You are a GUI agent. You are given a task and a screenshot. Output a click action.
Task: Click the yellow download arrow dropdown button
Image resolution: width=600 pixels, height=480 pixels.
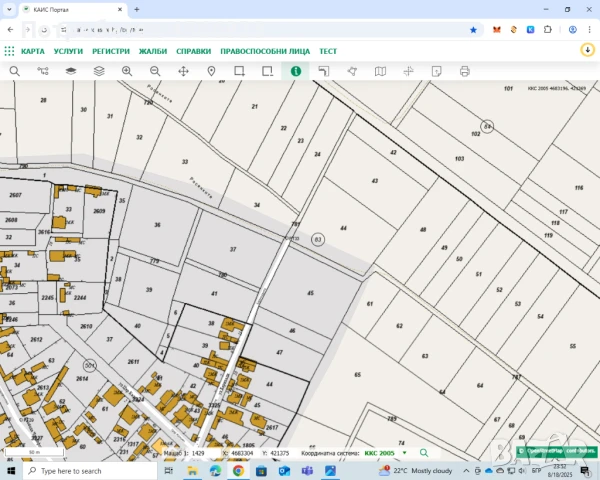tap(588, 50)
